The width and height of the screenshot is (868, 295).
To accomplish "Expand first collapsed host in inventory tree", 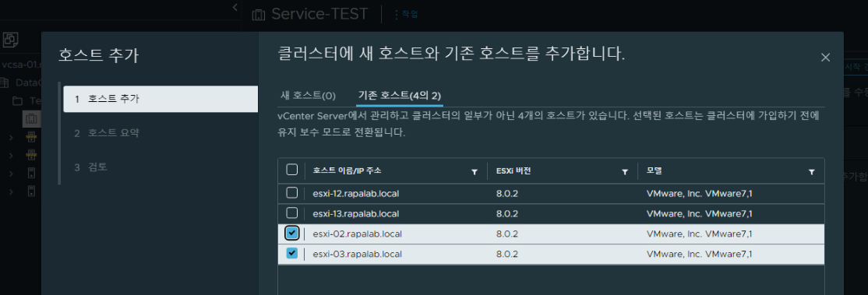I will coord(10,138).
